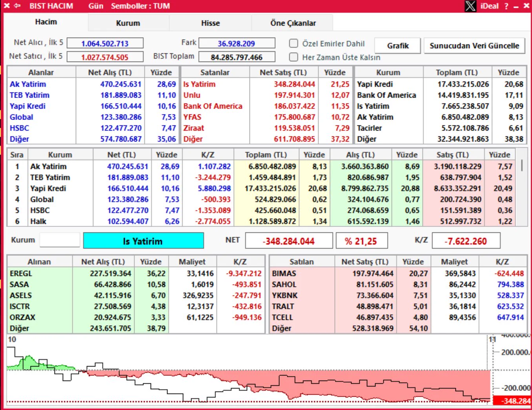Switch to the Kurum tab
This screenshot has width=532, height=410.
(128, 23)
